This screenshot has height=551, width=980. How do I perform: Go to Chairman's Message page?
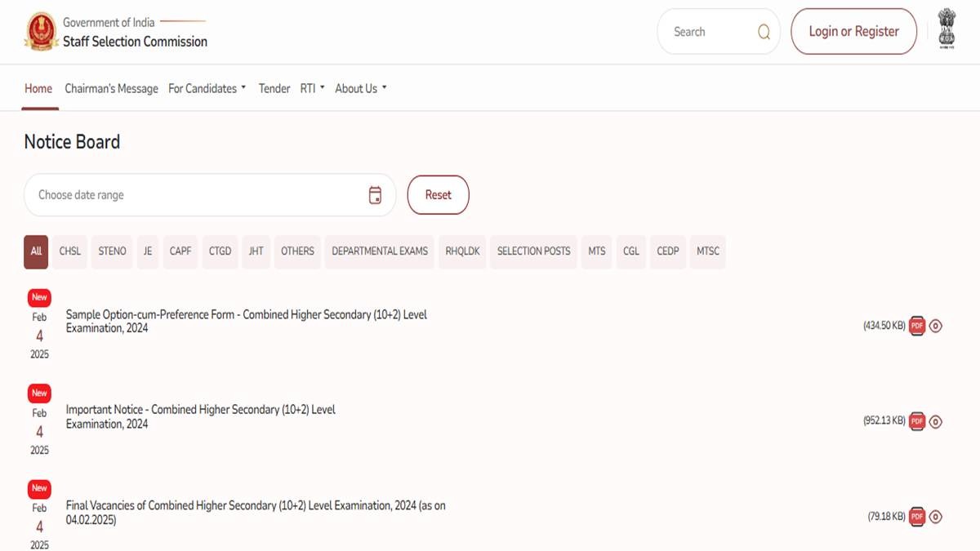click(x=111, y=88)
